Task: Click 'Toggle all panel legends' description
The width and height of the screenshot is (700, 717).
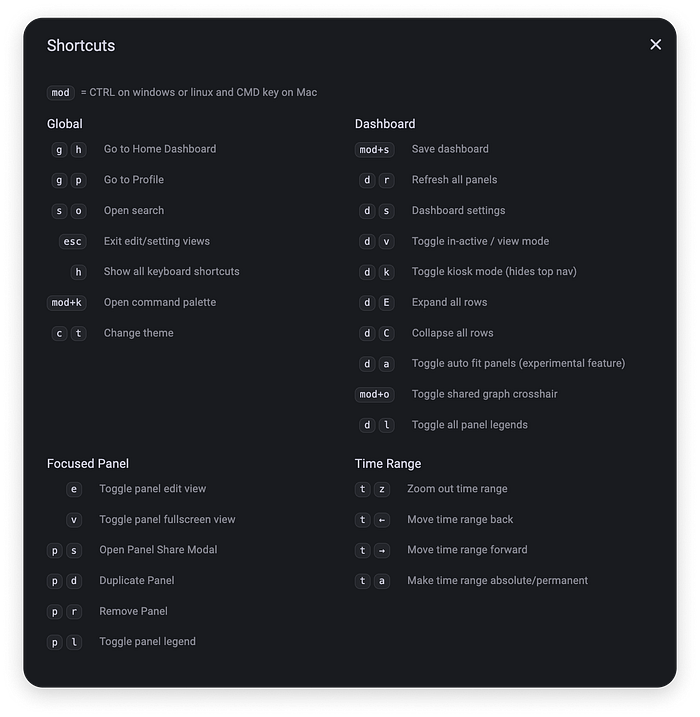Action: (x=470, y=425)
